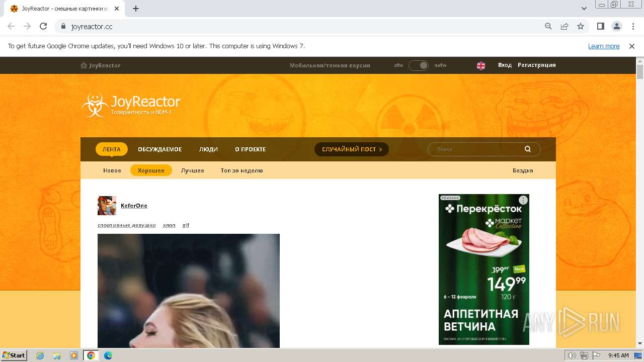This screenshot has height=362, width=644.
Task: Click the спортивные девушки tag
Action: click(x=127, y=225)
